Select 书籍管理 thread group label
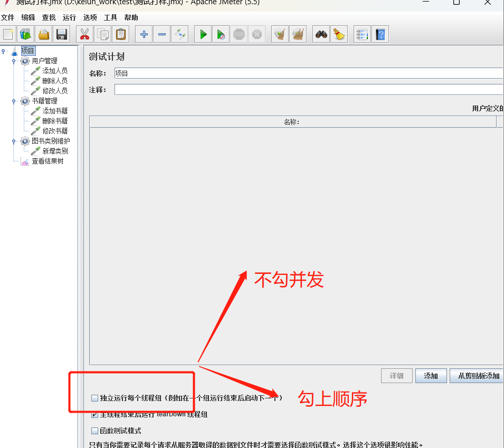The height and width of the screenshot is (448, 504). [44, 101]
